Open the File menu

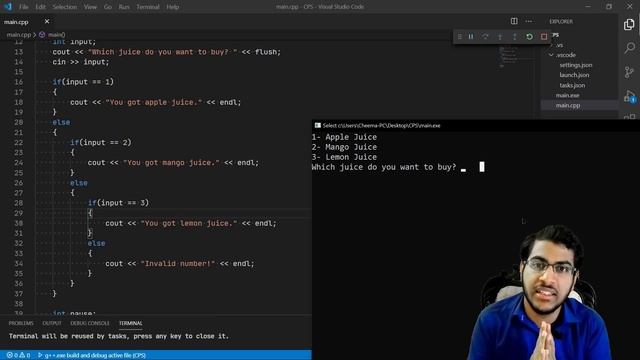click(24, 7)
